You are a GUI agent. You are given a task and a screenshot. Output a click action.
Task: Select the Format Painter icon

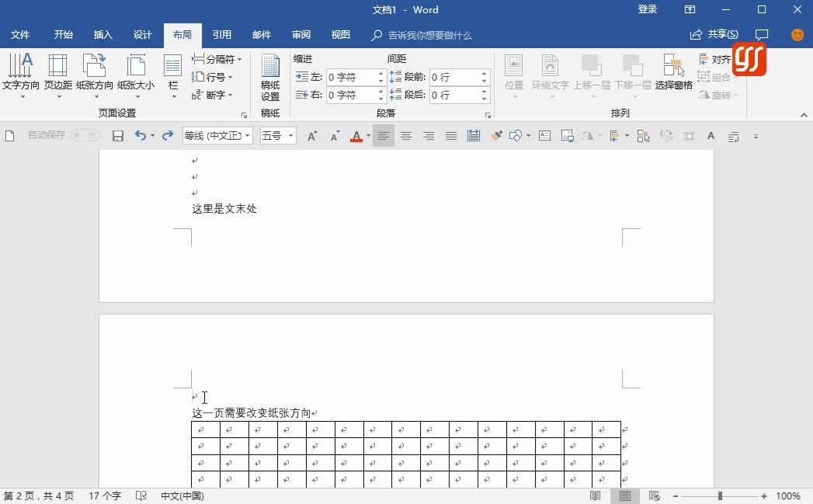(495, 135)
